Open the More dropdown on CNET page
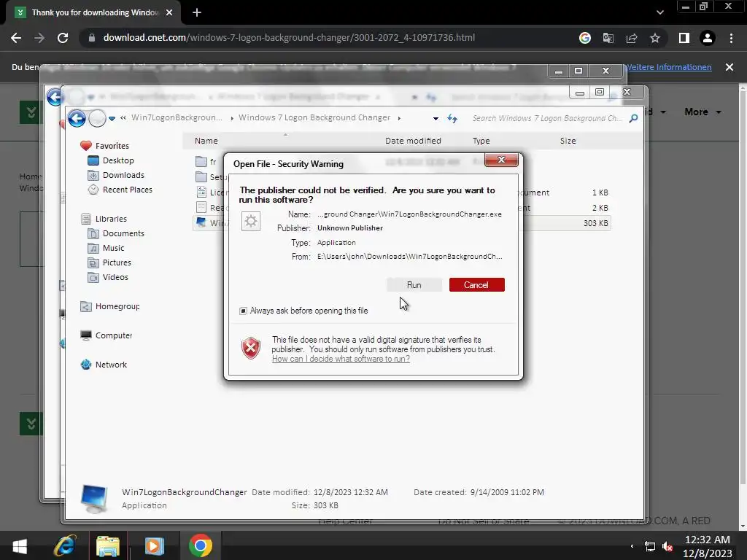Viewport: 747px width, 560px height. coord(703,112)
